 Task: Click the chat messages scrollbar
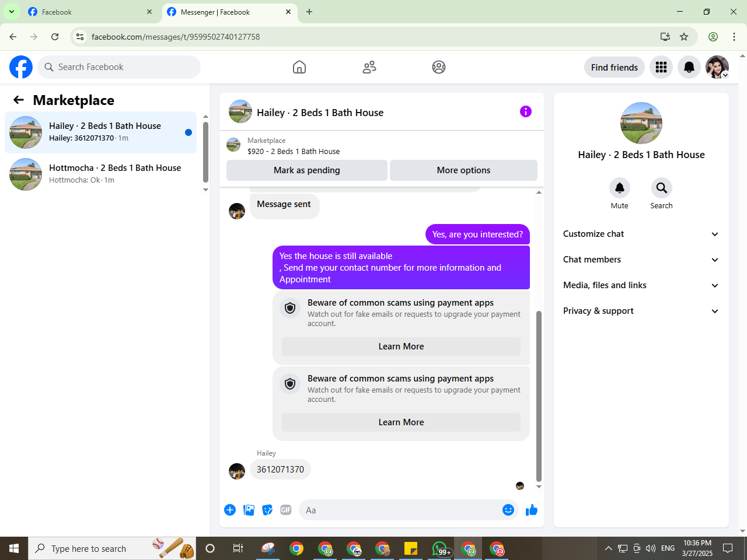pyautogui.click(x=539, y=395)
